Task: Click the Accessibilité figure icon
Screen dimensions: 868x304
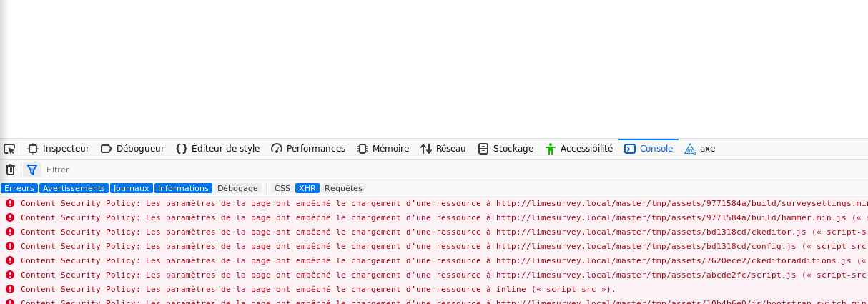Action: pyautogui.click(x=550, y=149)
